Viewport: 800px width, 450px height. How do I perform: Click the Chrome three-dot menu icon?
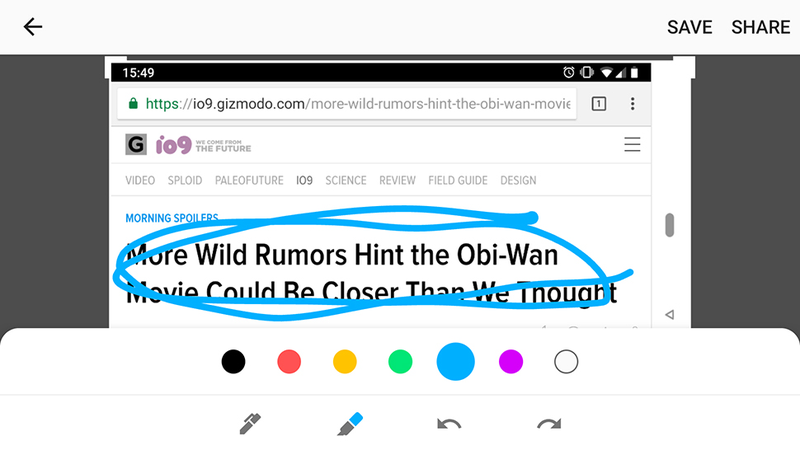point(633,104)
